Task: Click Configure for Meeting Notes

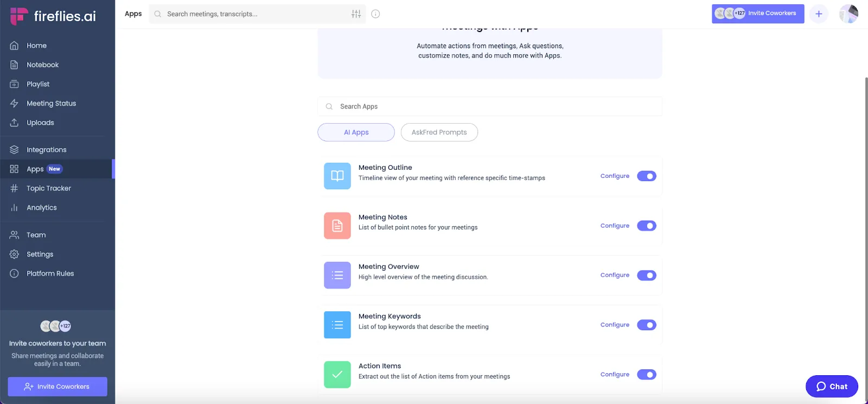Action: click(615, 226)
